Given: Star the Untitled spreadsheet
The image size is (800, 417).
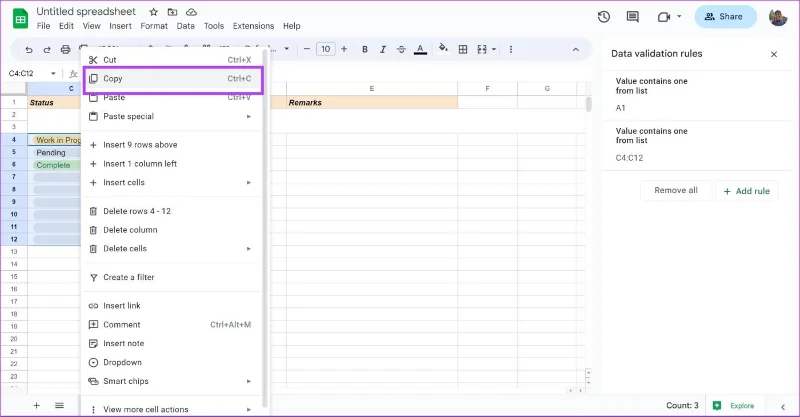Looking at the screenshot, I should click(x=154, y=12).
